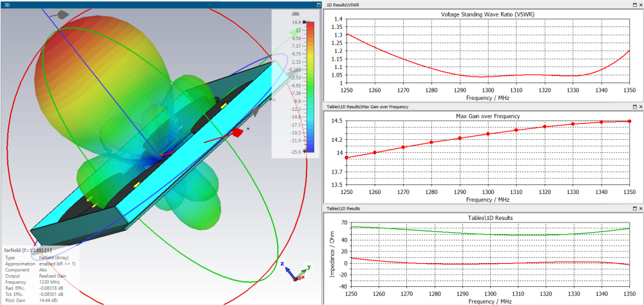Select the 1350 MHz gain data point
The width and height of the screenshot is (644, 305).
630,121
